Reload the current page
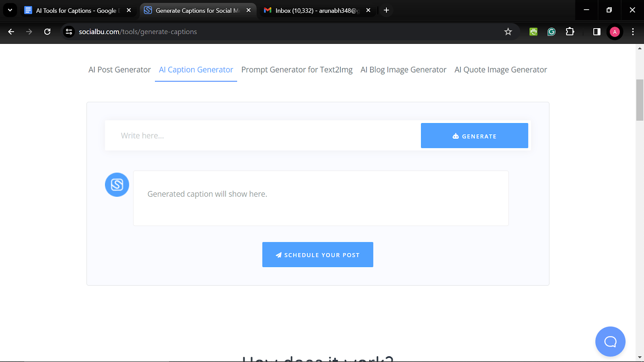644x362 pixels. click(x=47, y=31)
